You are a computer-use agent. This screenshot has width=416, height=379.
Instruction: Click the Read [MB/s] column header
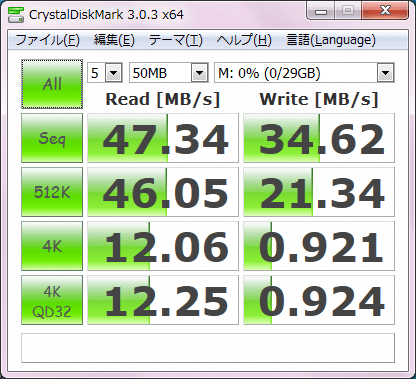coord(163,99)
